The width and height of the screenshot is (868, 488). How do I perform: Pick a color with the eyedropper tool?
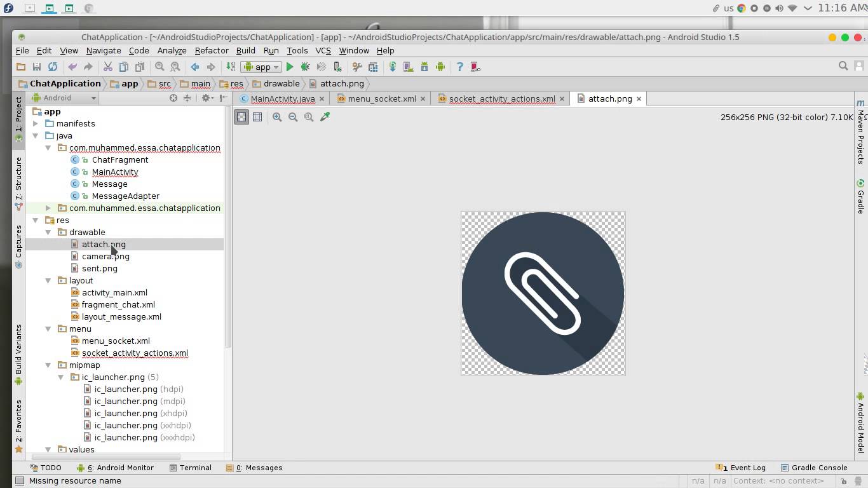[x=325, y=117]
